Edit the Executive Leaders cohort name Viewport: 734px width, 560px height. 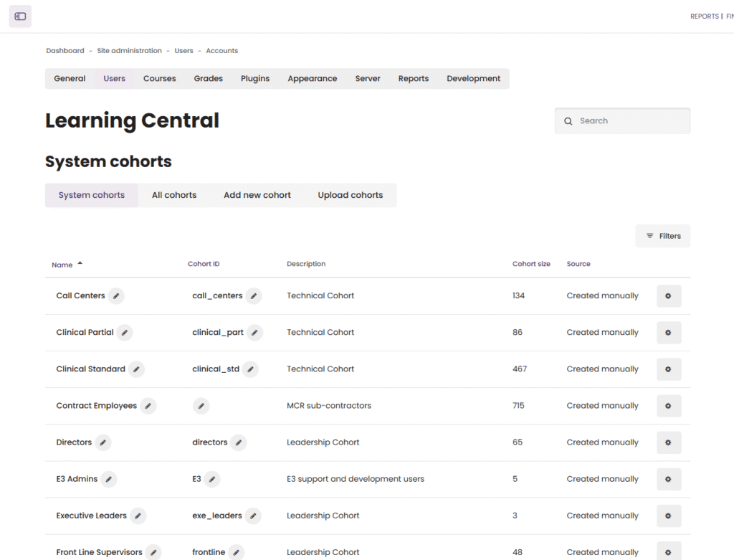coord(138,516)
